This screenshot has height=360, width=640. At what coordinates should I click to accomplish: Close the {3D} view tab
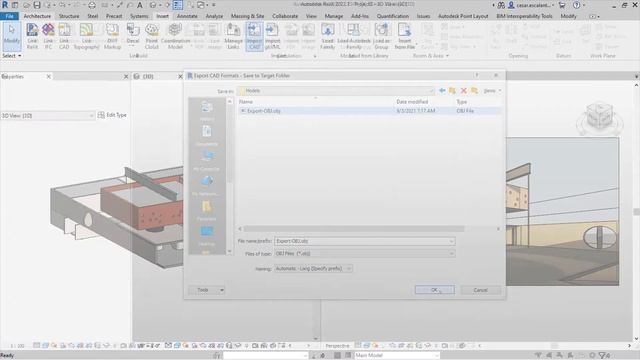pyautogui.click(x=180, y=76)
